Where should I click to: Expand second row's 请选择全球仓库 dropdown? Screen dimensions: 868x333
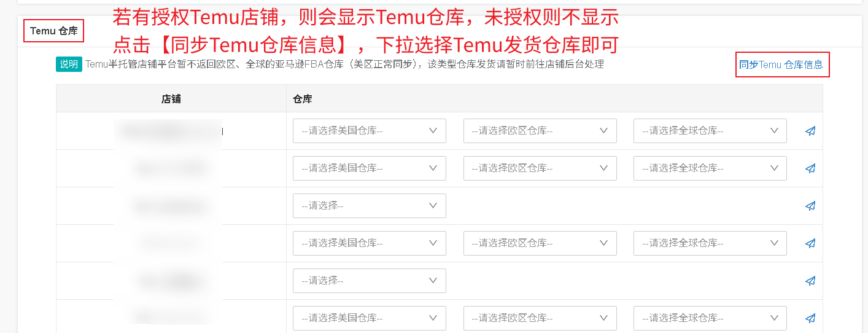[710, 168]
